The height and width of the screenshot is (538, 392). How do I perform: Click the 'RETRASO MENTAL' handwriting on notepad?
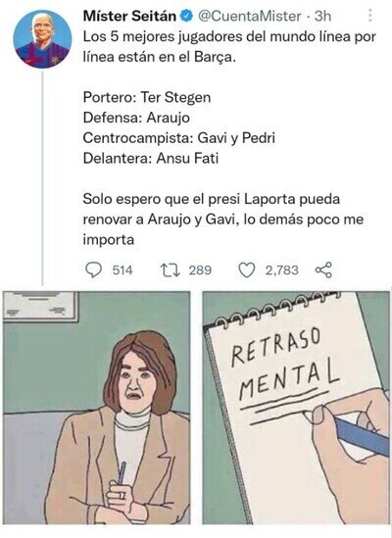pyautogui.click(x=284, y=364)
